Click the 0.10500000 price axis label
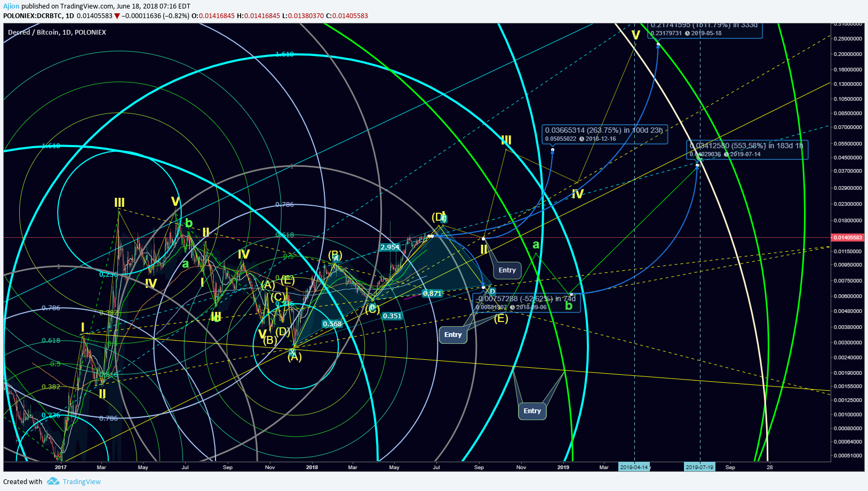 [x=847, y=99]
